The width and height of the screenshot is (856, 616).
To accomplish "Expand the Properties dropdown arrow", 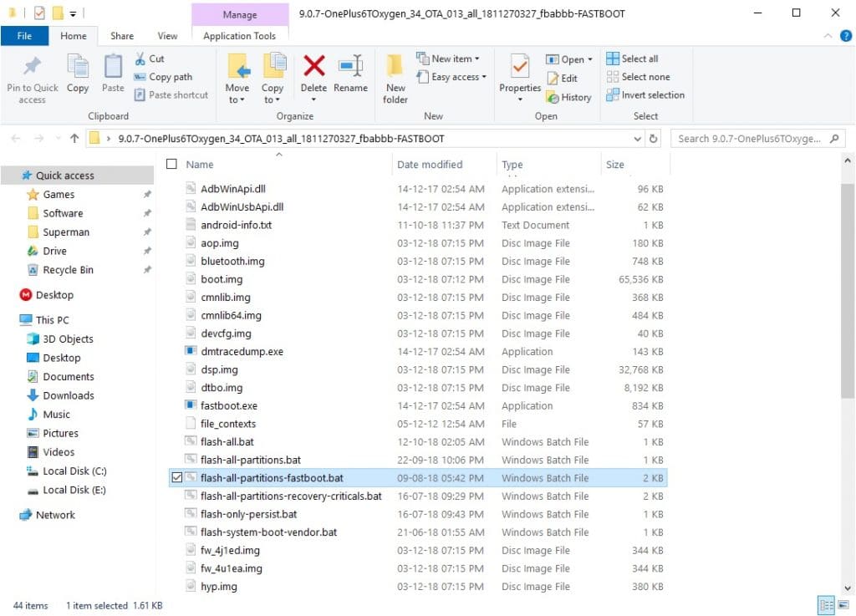I will point(520,99).
